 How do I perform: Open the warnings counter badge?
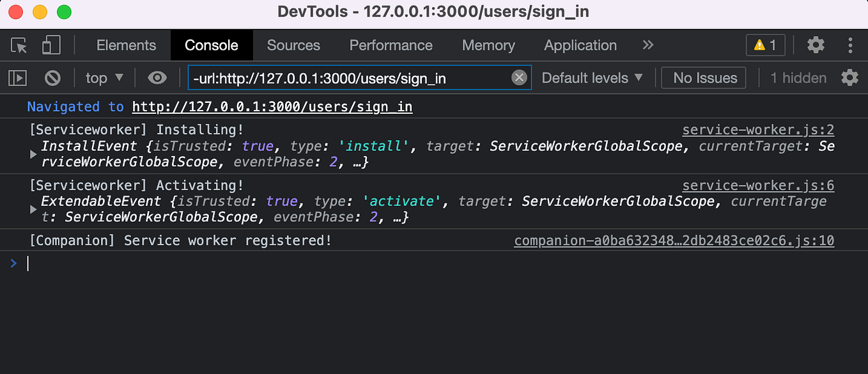pyautogui.click(x=765, y=45)
